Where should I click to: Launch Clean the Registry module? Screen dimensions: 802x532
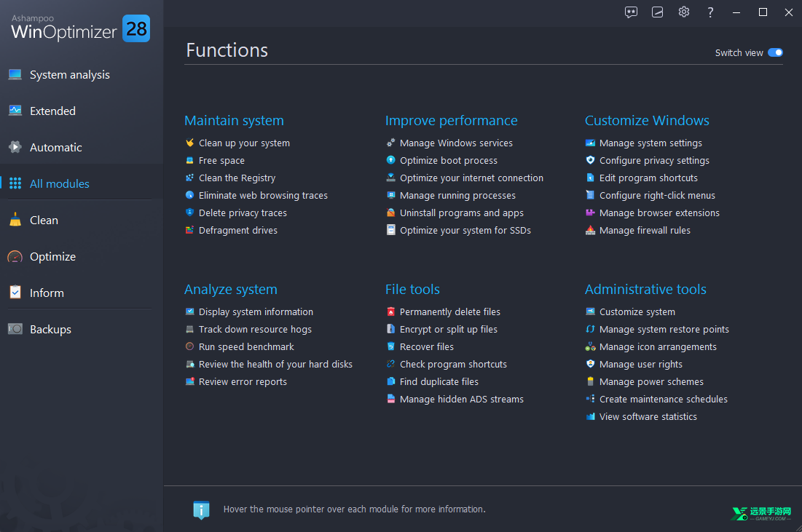tap(237, 178)
